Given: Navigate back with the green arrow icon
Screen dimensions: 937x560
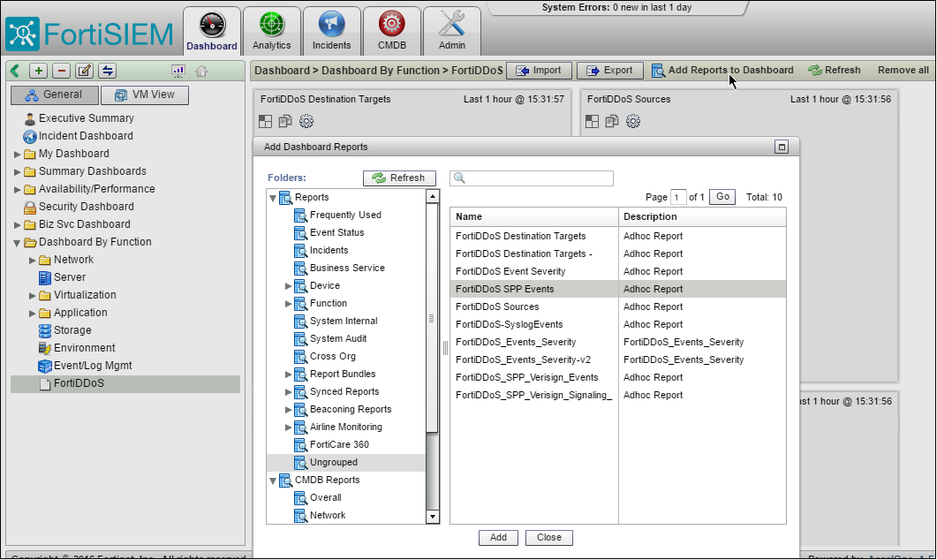Looking at the screenshot, I should pos(15,70).
